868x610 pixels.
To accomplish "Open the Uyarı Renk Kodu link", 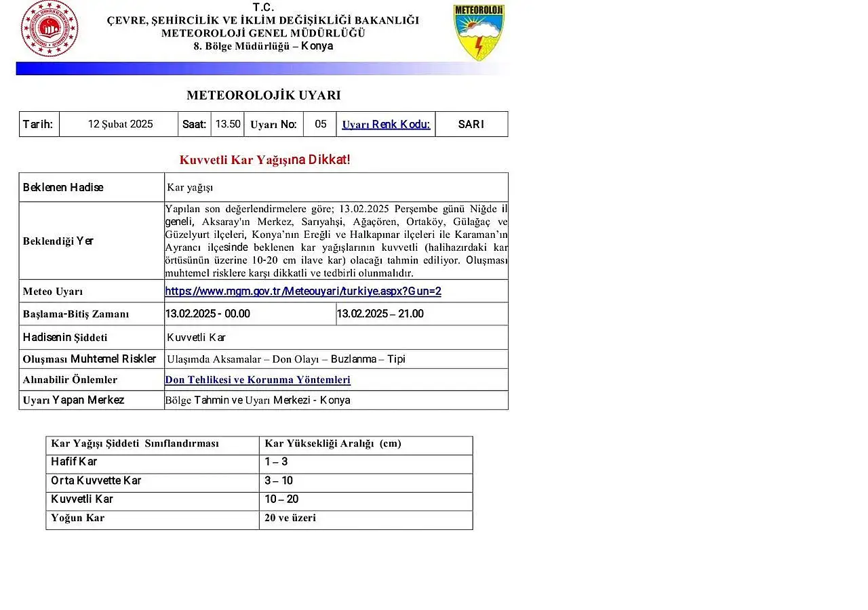I will [386, 124].
